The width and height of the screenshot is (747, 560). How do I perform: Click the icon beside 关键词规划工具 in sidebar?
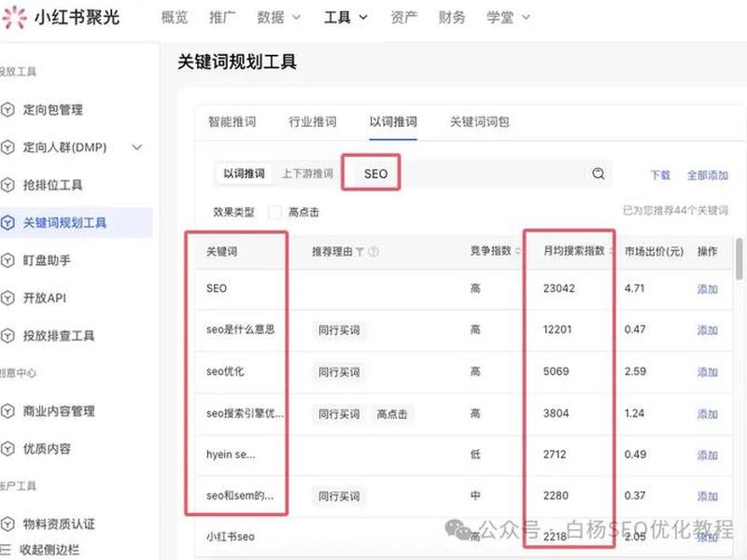[x=7, y=222]
